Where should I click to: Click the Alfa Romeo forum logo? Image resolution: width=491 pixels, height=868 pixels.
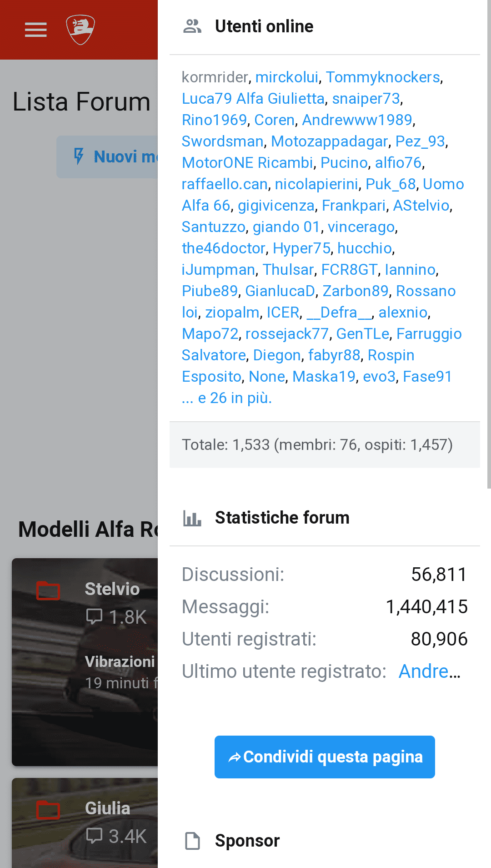coord(80,30)
